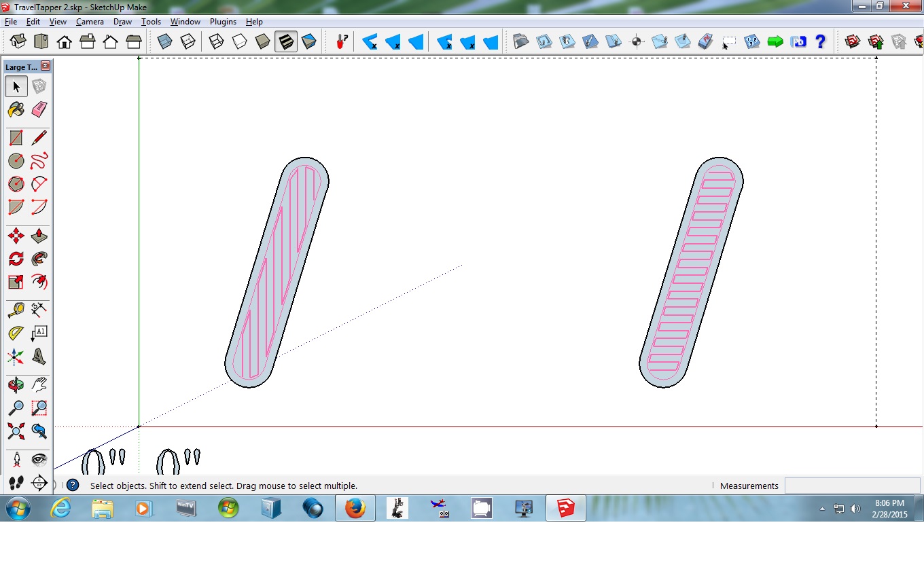Screen dimensions: 924x582
Task: Activate the Tape Measure tool
Action: (16, 310)
